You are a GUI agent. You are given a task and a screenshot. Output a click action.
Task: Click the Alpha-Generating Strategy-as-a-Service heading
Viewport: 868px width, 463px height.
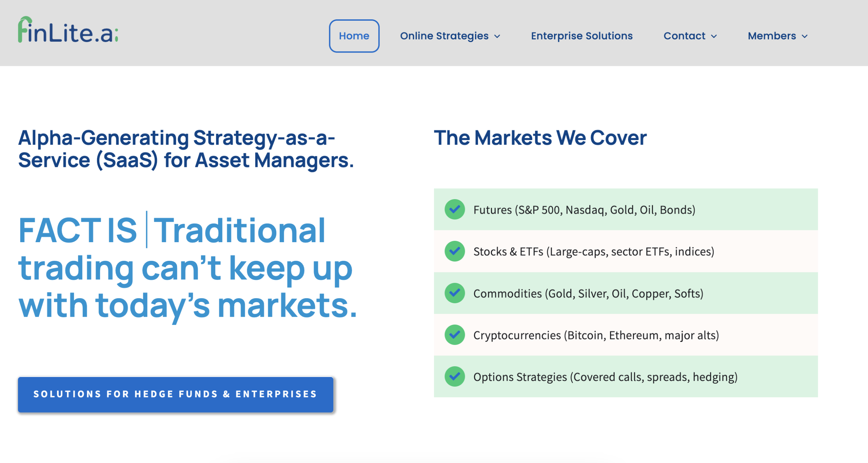(x=186, y=149)
